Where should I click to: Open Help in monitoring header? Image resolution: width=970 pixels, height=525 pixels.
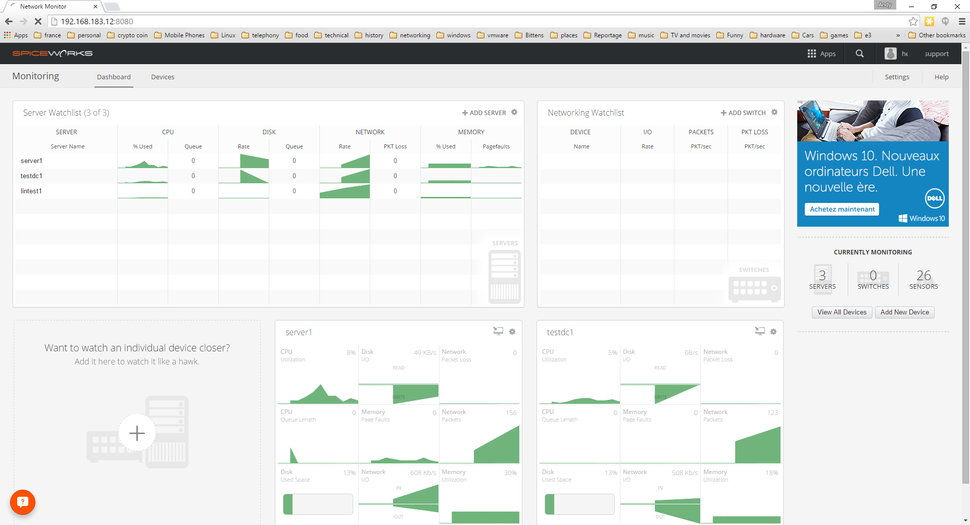(941, 77)
